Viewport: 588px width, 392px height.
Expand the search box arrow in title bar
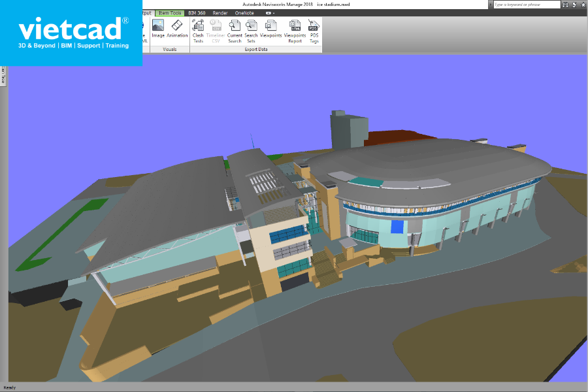pyautogui.click(x=491, y=5)
